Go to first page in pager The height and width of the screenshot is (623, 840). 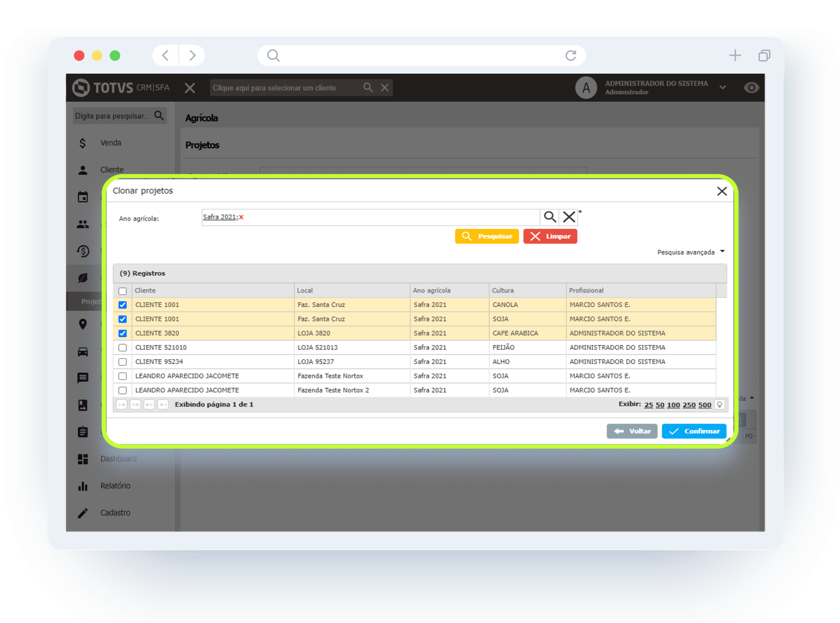(122, 404)
